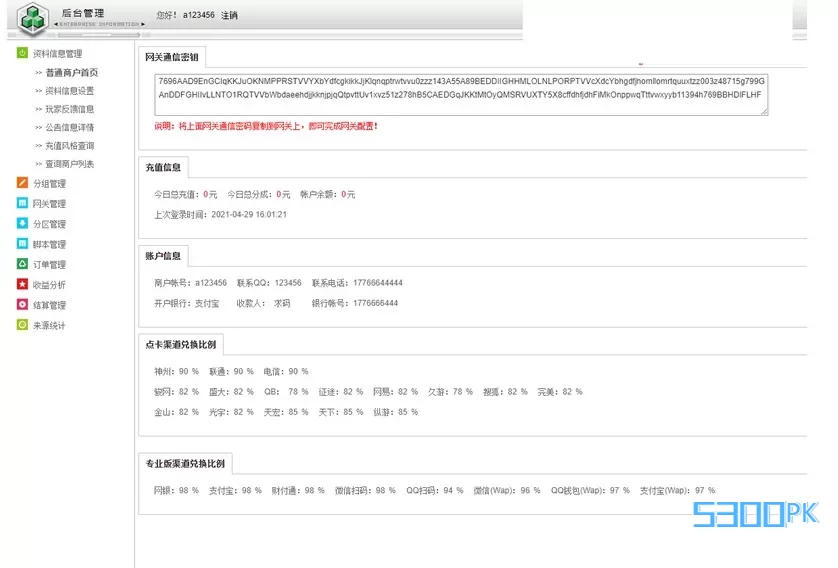Click the 微信(Wap) 96% rate
This screenshot has height=568, width=838.
tap(507, 491)
